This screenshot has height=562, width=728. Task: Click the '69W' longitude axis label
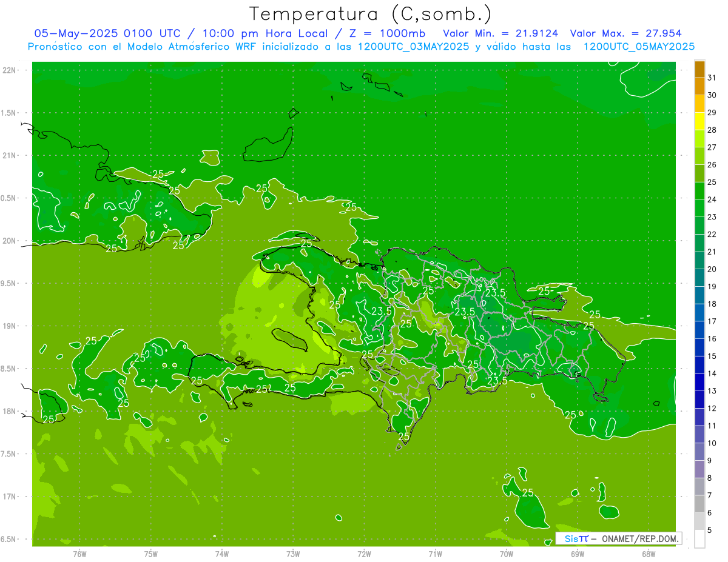tap(577, 554)
